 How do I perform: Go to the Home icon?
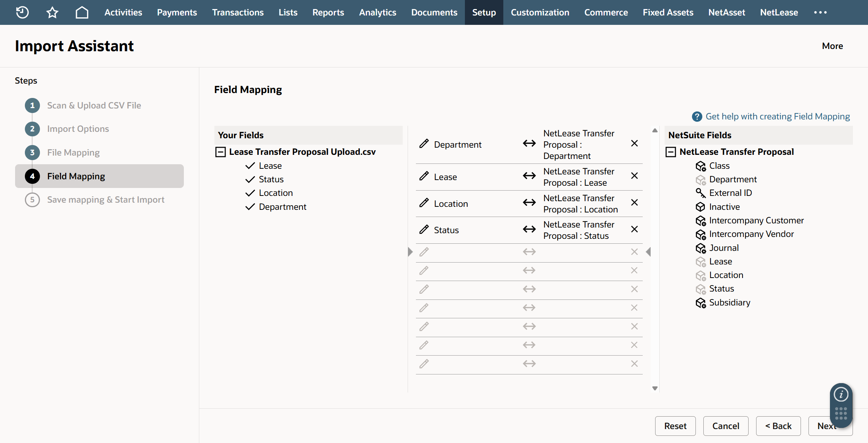82,12
